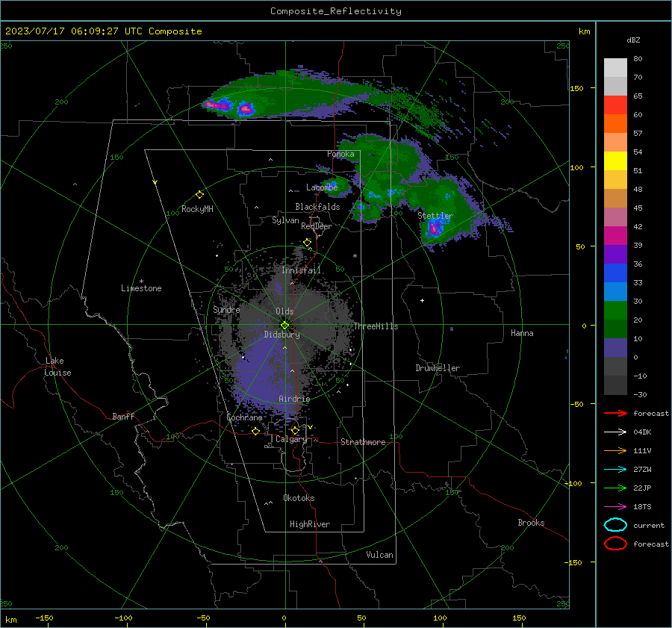Screen dimensions: 672x628
Task: Click the Banff label
Action: 123,416
